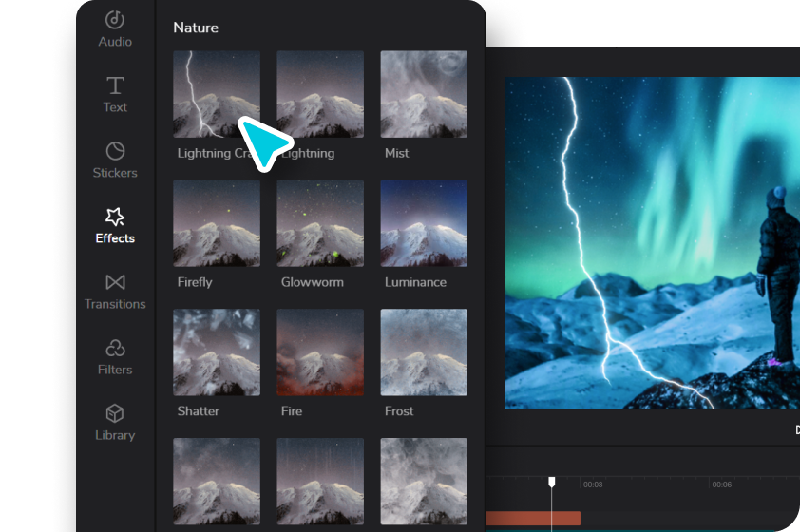Click the Lightning effect label
The image size is (800, 532).
click(x=309, y=153)
